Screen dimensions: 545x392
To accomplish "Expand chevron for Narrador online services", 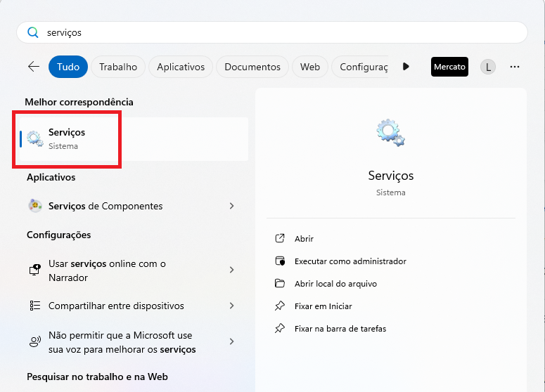I will [232, 270].
